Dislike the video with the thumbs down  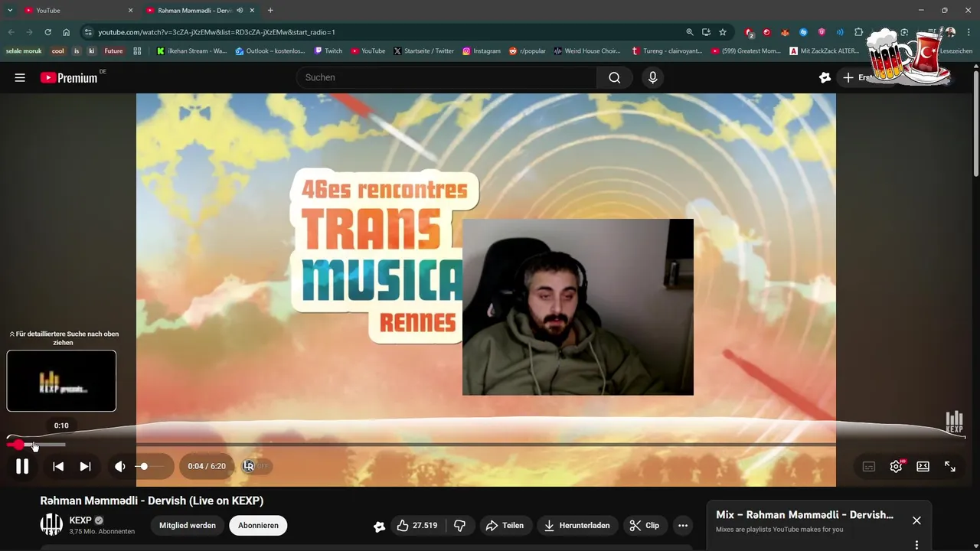point(460,525)
